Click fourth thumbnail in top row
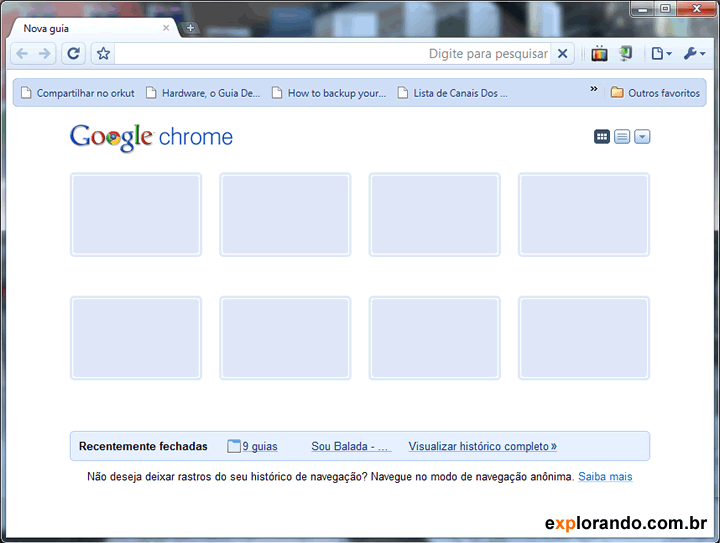 pos(584,214)
